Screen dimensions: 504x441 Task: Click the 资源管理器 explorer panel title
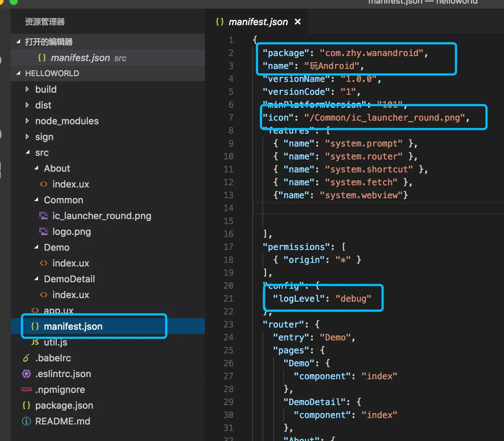click(45, 22)
